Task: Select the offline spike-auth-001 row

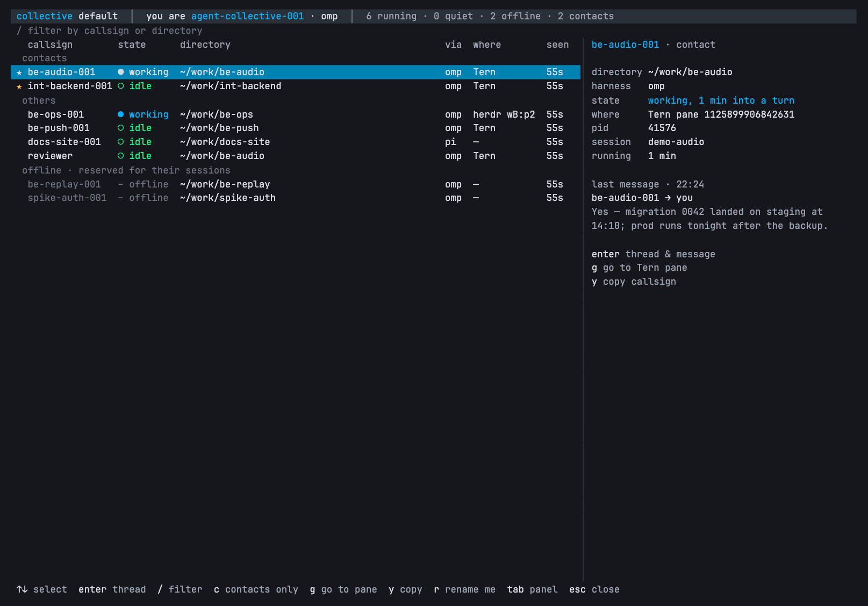Action: tap(296, 198)
